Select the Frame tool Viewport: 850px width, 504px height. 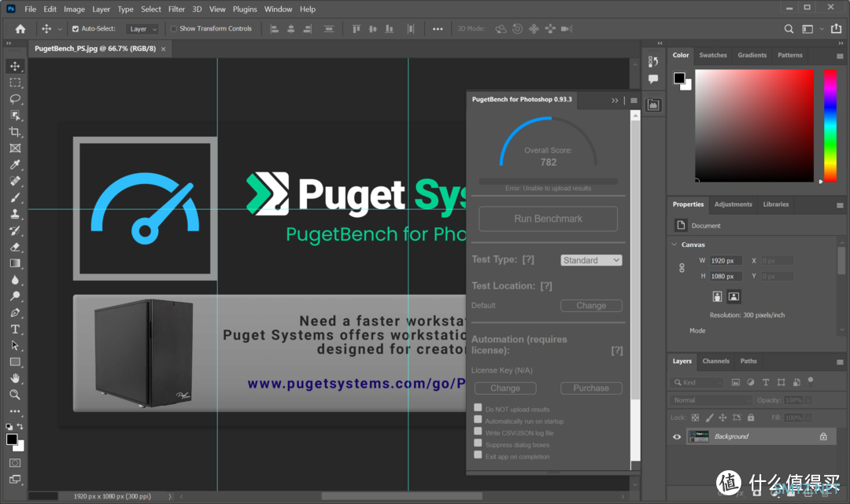click(15, 149)
